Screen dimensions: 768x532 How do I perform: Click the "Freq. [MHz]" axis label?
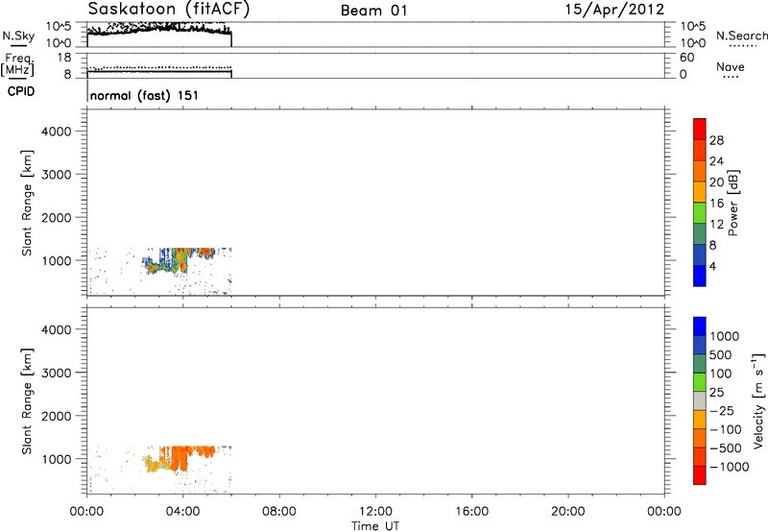click(x=17, y=64)
